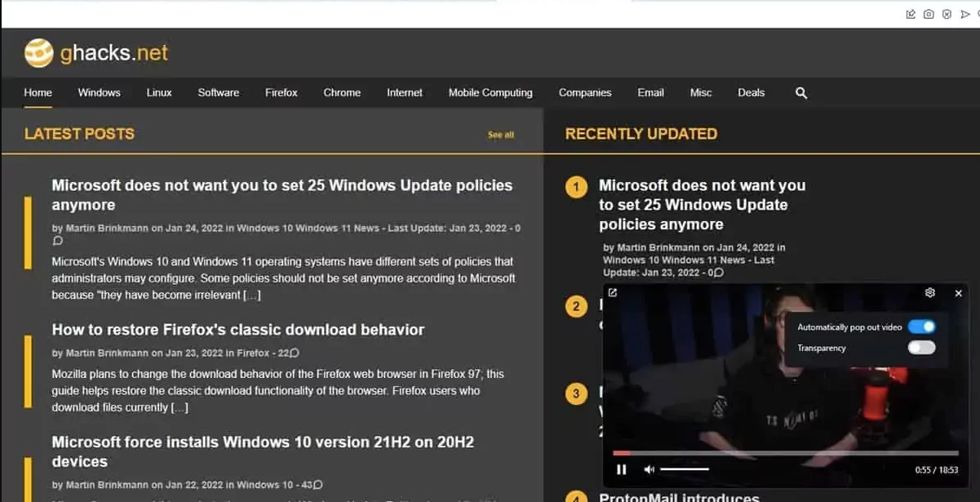980x502 pixels.
Task: Pause the pop-out video
Action: pyautogui.click(x=622, y=469)
